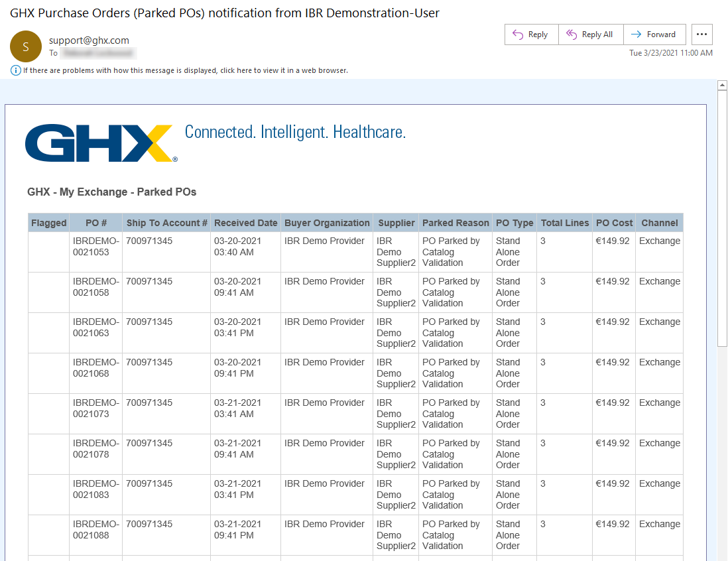Click the Supplier column header
The width and height of the screenshot is (728, 561).
[396, 223]
